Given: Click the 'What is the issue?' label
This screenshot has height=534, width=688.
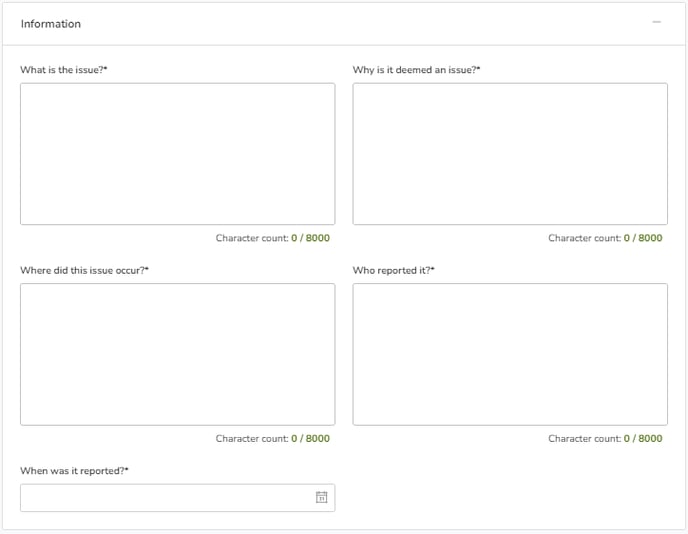Looking at the screenshot, I should tap(64, 70).
